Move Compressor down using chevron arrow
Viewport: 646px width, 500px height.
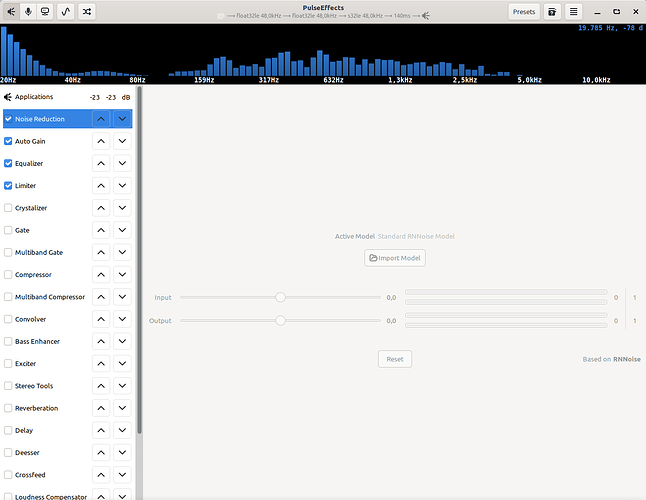point(122,275)
